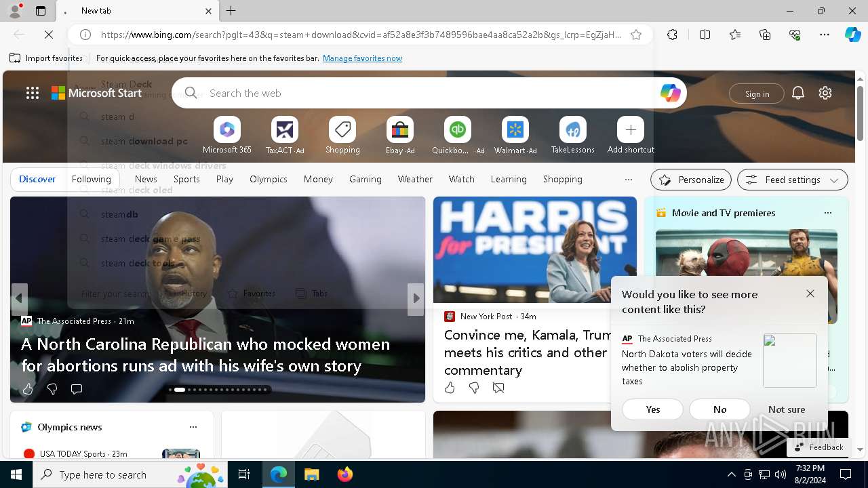Open File Explorer from taskbar
Image resolution: width=868 pixels, height=488 pixels.
click(311, 474)
